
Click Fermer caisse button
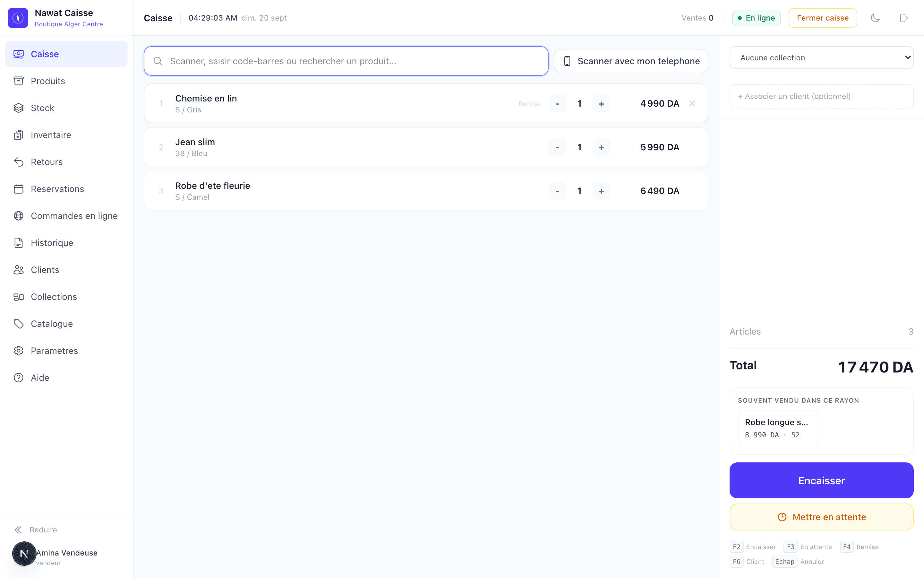click(x=822, y=18)
